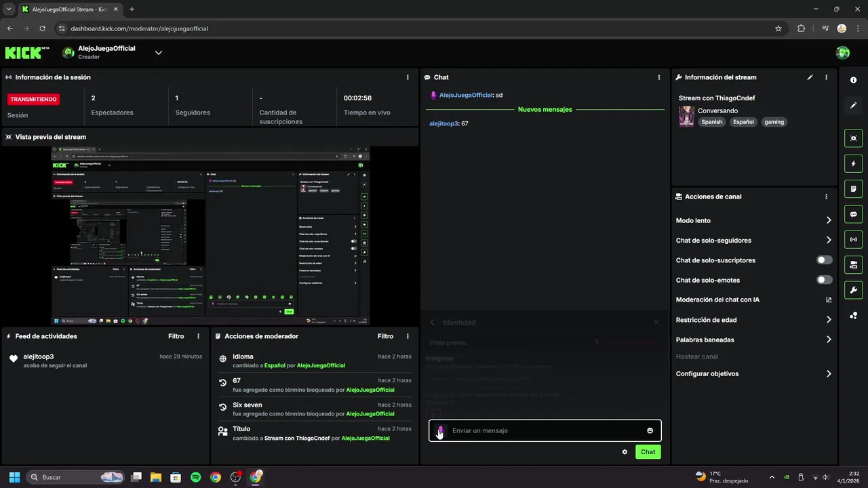This screenshot has width=868, height=488.
Task: Click the pencil icon in Información del stream
Action: tap(810, 77)
